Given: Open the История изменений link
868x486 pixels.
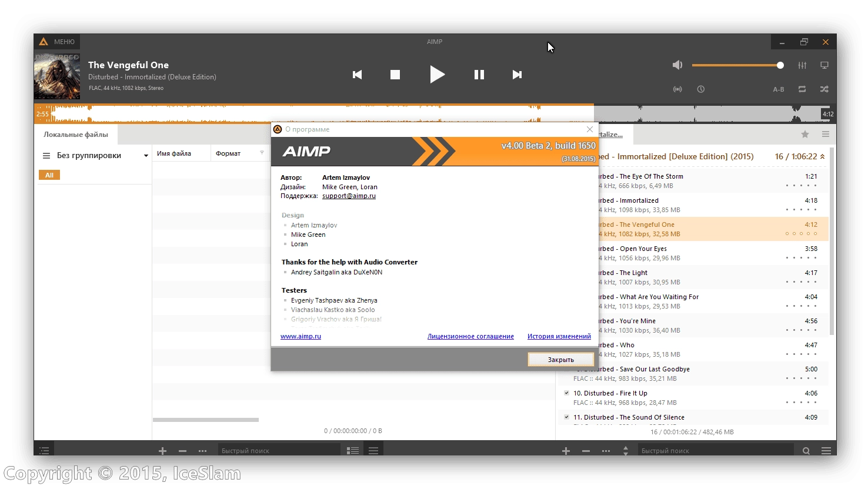Looking at the screenshot, I should click(559, 337).
